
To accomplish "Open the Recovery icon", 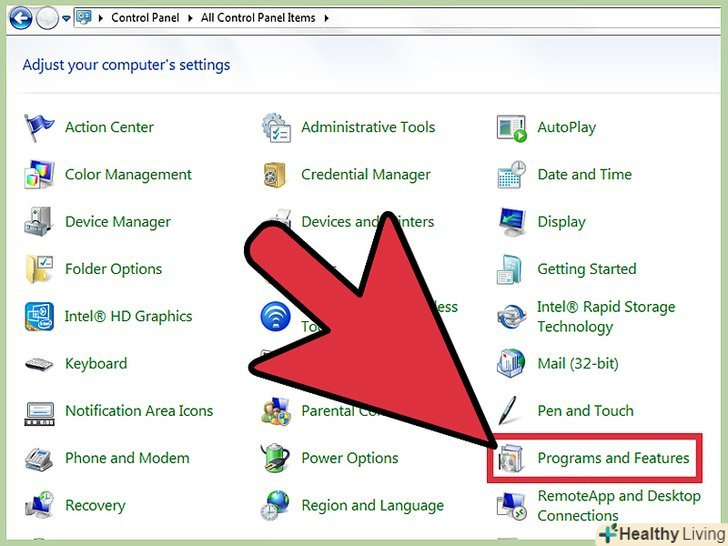I will (39, 505).
